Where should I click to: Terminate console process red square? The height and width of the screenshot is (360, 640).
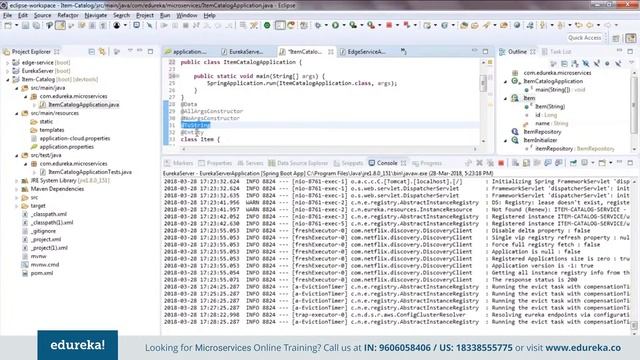[x=501, y=163]
